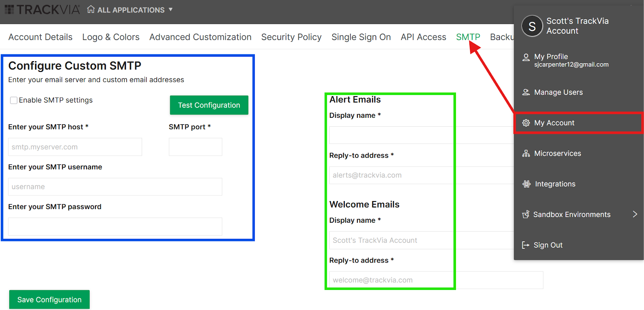644x310 pixels.
Task: Enable the SMTP settings checkbox
Action: pos(14,101)
